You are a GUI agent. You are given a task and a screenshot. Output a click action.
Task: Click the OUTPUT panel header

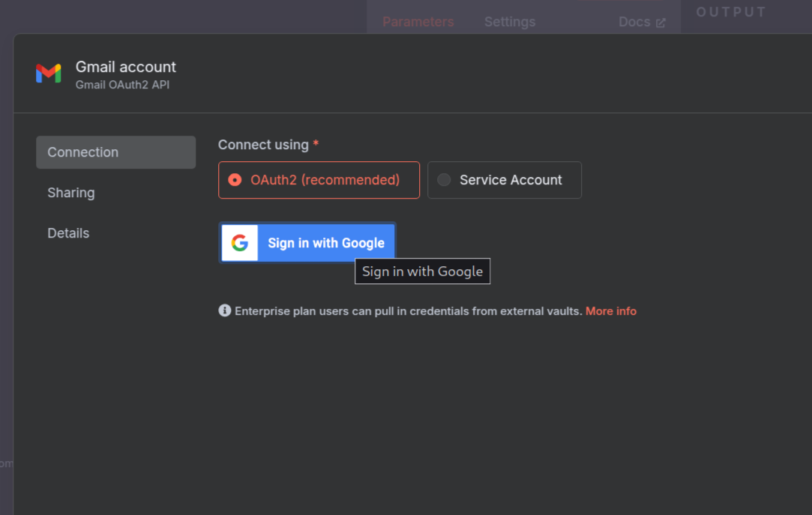pos(731,12)
